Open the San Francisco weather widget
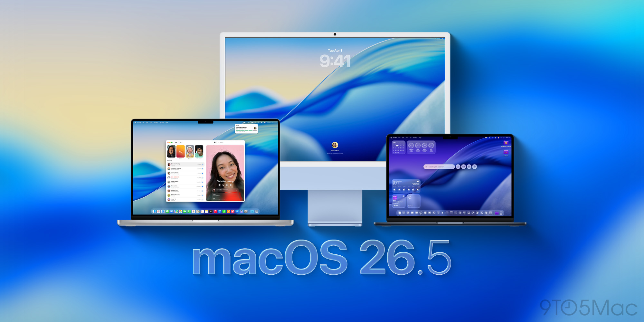 click(406, 186)
